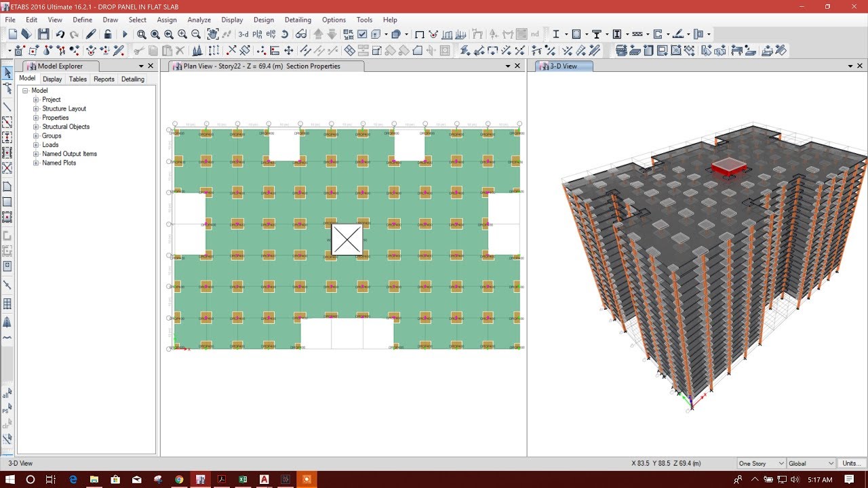
Task: Toggle the lock model padlock icon
Action: pyautogui.click(x=107, y=34)
